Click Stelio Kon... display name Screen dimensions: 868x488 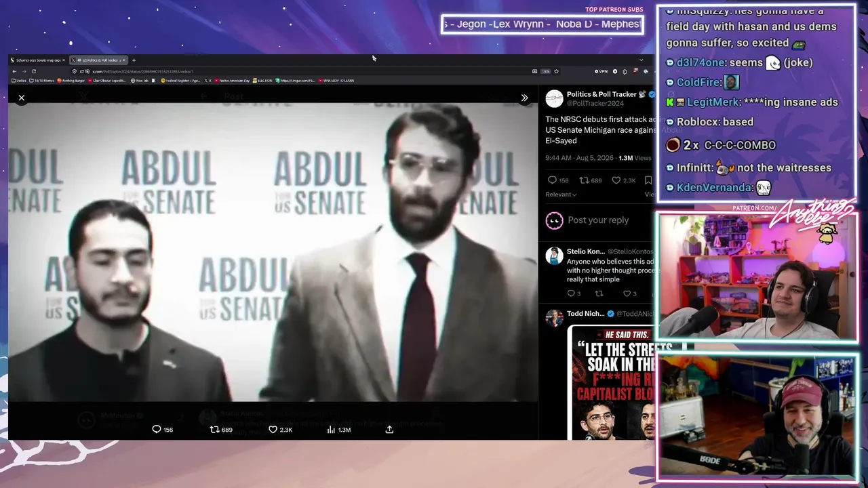point(586,251)
